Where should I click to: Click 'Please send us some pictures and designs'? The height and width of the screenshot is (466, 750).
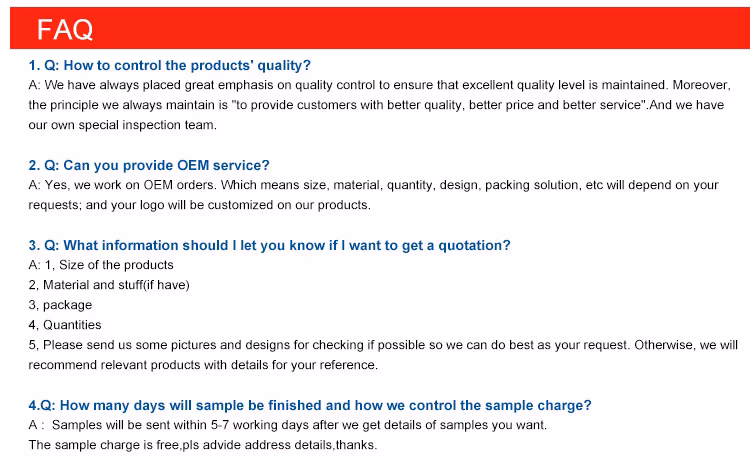(180, 345)
